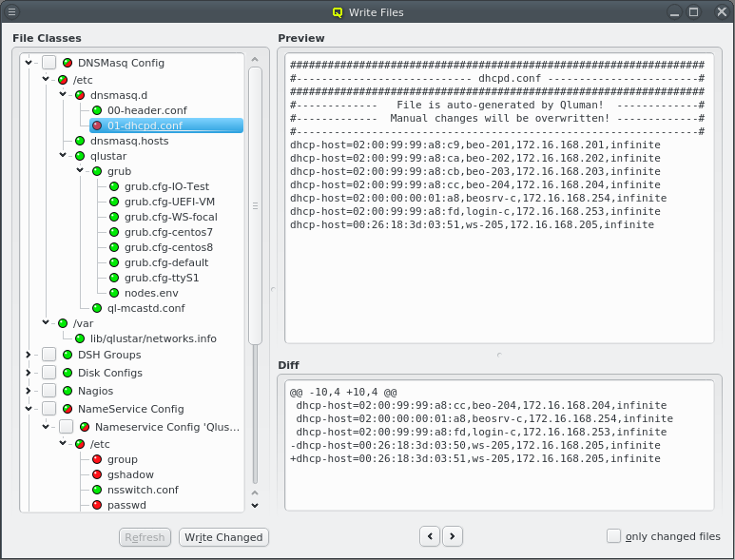The image size is (735, 560).
Task: Check the DNSMasq Config checkbox
Action: pos(49,63)
